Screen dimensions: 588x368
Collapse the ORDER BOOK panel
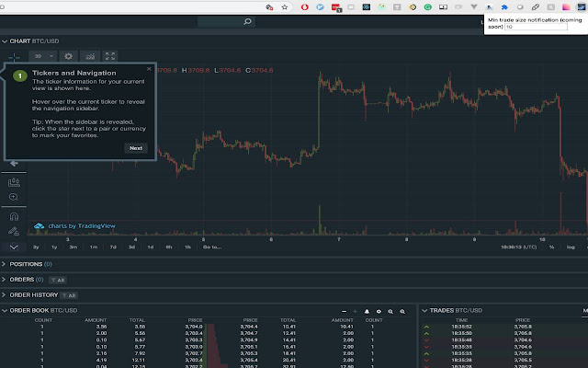(x=5, y=311)
